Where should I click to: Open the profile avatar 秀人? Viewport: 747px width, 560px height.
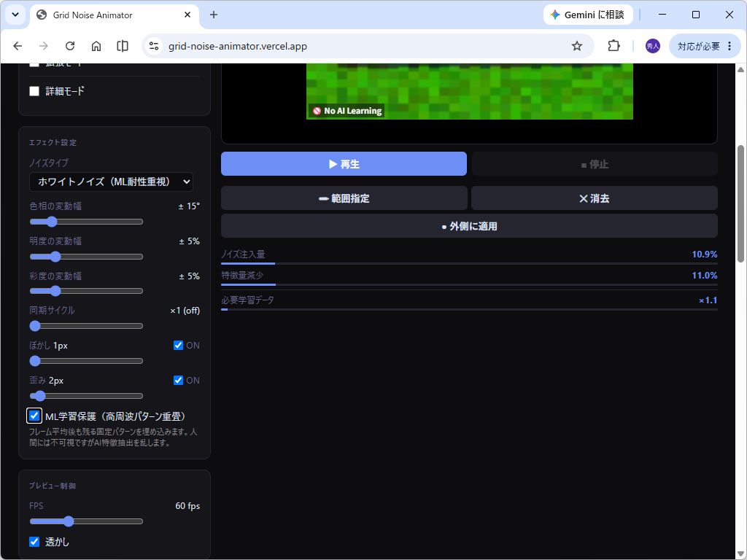[653, 46]
